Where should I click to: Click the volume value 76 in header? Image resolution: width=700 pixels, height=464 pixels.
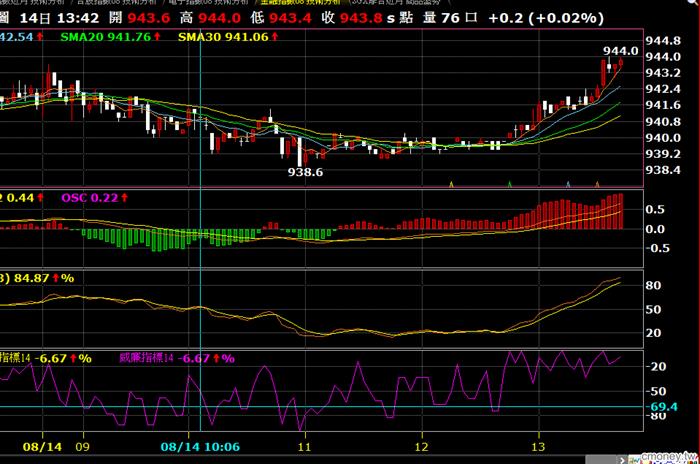(x=450, y=18)
